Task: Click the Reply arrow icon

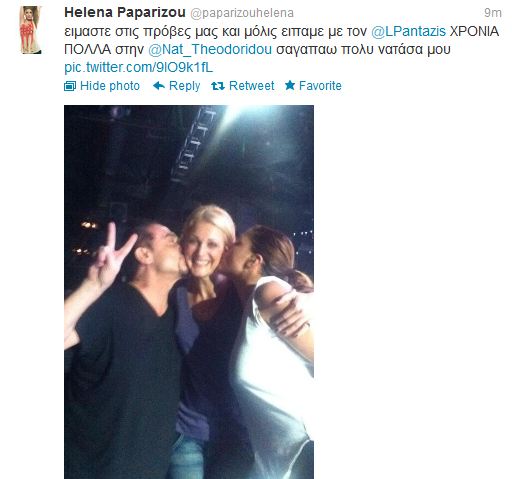Action: point(159,86)
